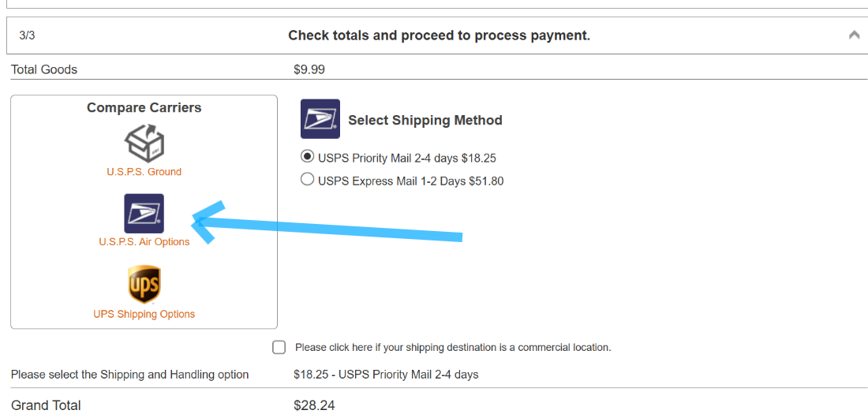
Task: Click the $28.24 Grand Total amount
Action: (314, 405)
